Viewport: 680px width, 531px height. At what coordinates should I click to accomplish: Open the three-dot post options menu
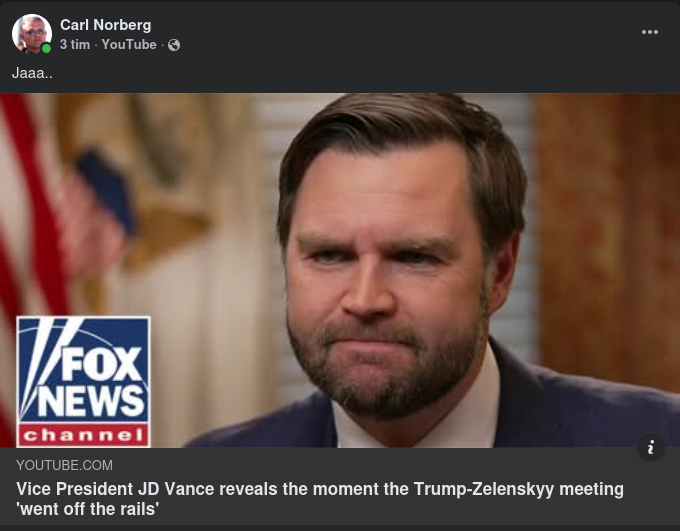tap(650, 32)
